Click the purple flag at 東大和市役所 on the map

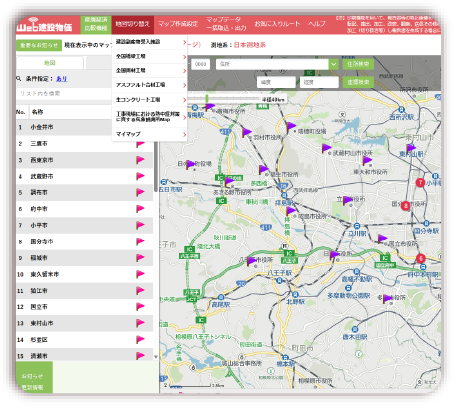pyautogui.click(x=367, y=161)
